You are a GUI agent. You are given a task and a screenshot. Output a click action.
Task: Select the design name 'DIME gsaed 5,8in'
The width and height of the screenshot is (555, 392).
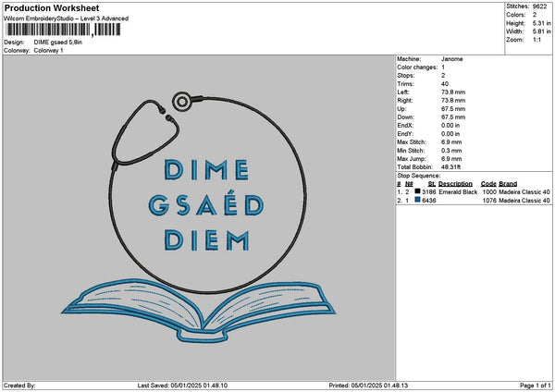click(58, 43)
